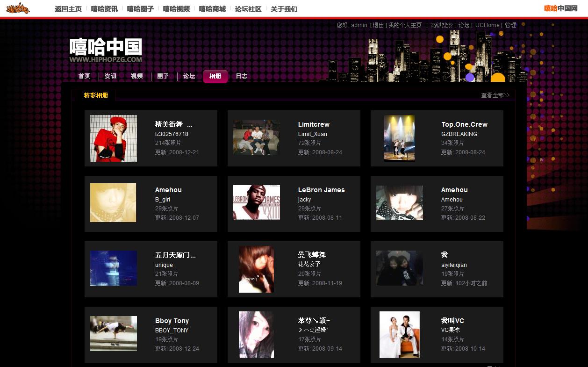Click the 曼飞蝶舞 album title

[x=312, y=255]
